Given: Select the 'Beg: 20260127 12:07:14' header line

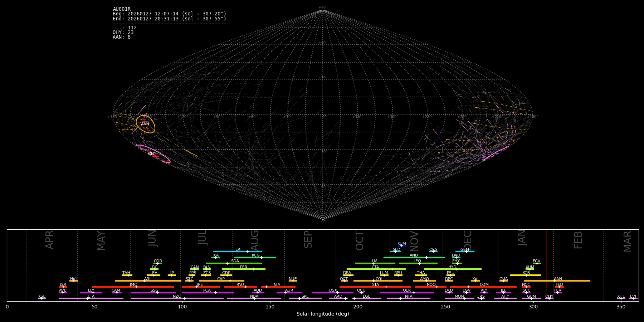Looking at the screenshot, I should tap(170, 14).
